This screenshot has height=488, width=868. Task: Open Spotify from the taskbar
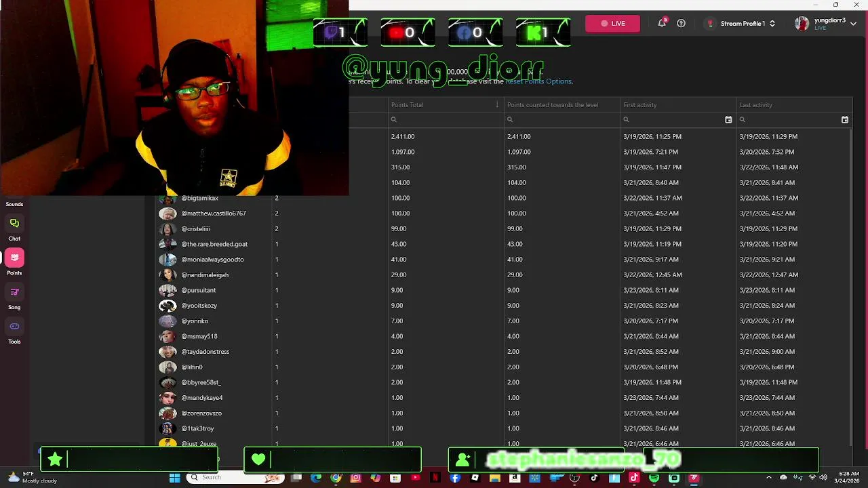click(654, 478)
